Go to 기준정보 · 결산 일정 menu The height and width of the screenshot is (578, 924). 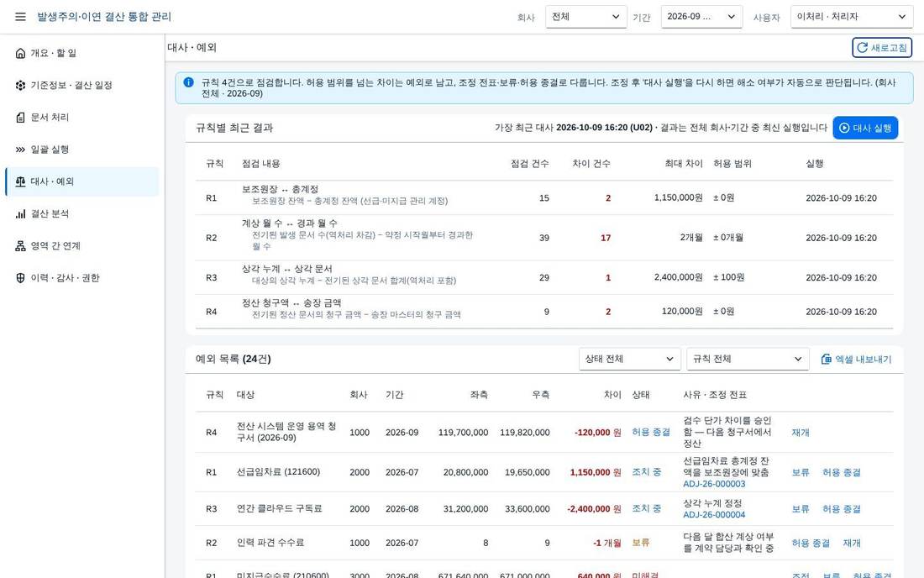coord(82,86)
